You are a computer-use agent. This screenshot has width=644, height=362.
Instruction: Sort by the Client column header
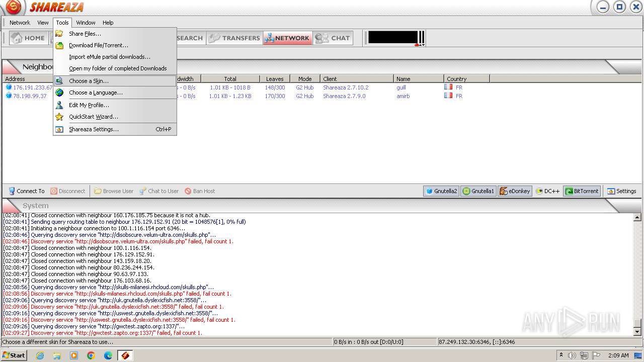(357, 79)
